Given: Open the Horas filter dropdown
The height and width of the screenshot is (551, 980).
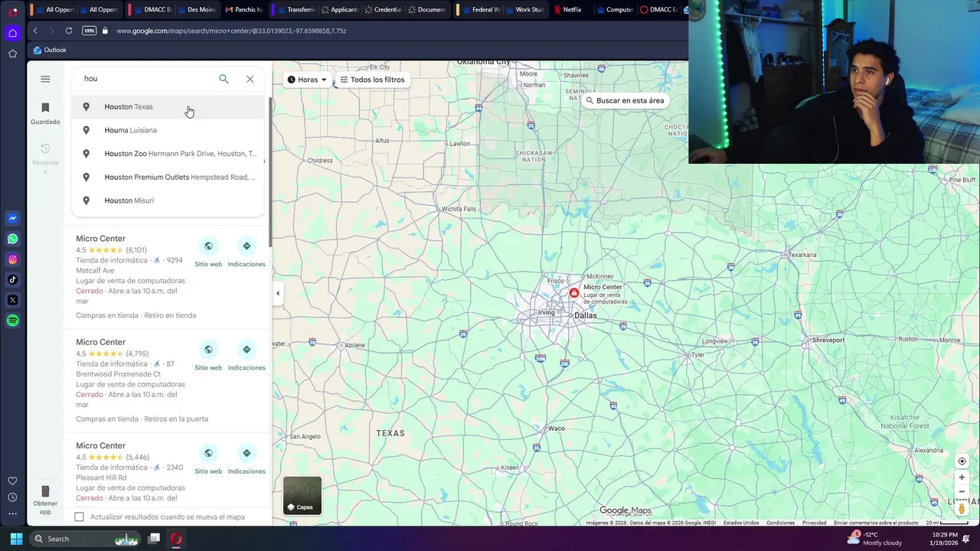Looking at the screenshot, I should click(x=307, y=80).
